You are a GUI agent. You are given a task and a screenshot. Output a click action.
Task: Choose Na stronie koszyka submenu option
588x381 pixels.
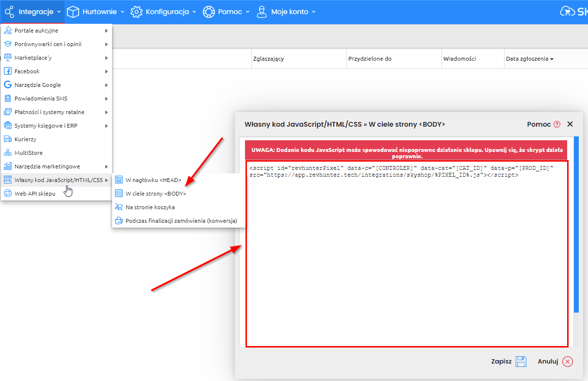tap(179, 207)
